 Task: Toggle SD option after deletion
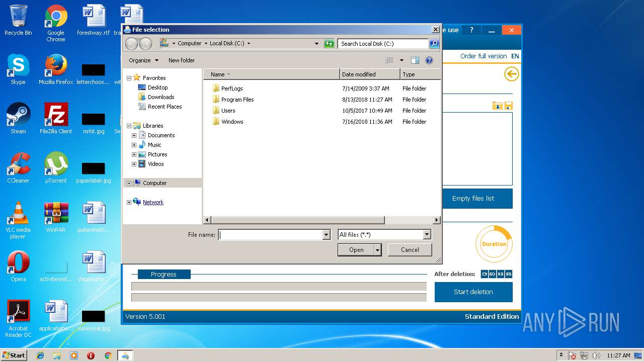[x=493, y=274]
